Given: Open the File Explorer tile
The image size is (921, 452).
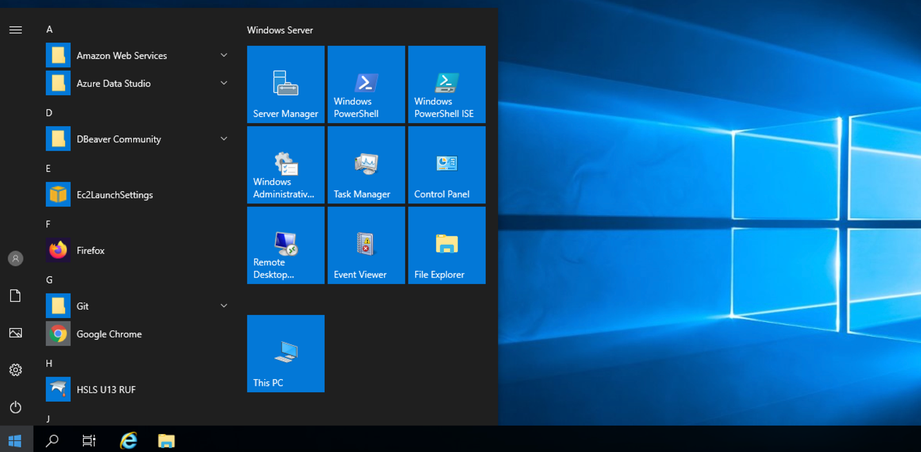Looking at the screenshot, I should (x=446, y=245).
